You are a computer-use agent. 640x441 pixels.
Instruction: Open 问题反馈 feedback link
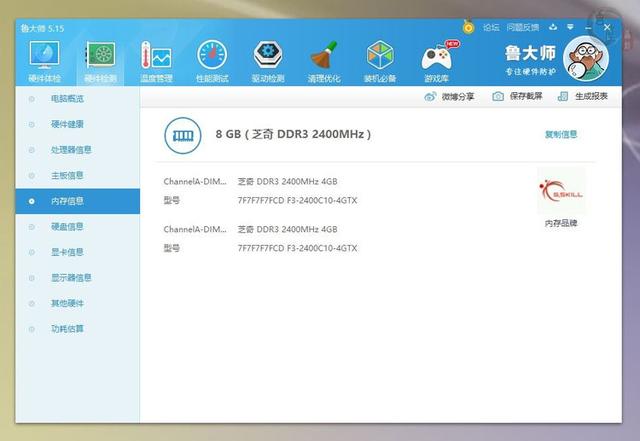[x=523, y=27]
